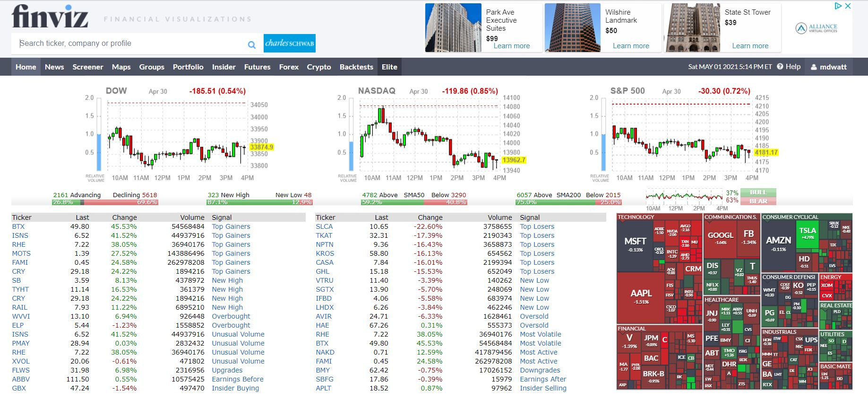The height and width of the screenshot is (399, 868).
Task: Click the Help question mark icon
Action: coord(780,67)
